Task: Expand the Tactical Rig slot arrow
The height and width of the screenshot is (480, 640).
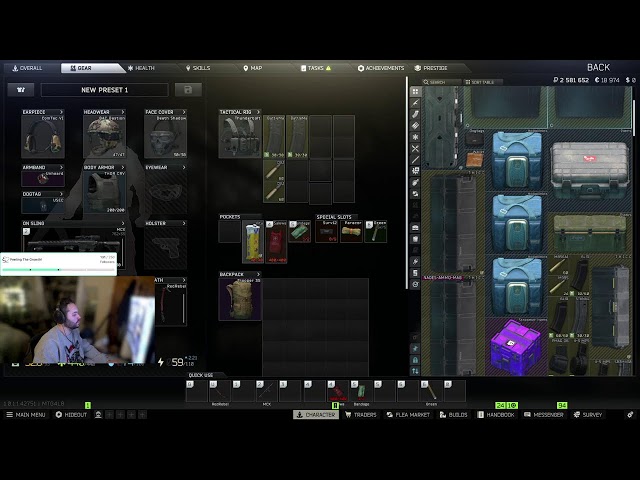Action: coord(258,112)
